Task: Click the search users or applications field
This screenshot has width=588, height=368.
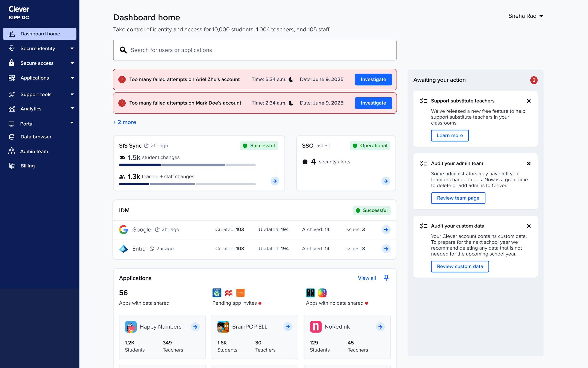Action: 254,50
